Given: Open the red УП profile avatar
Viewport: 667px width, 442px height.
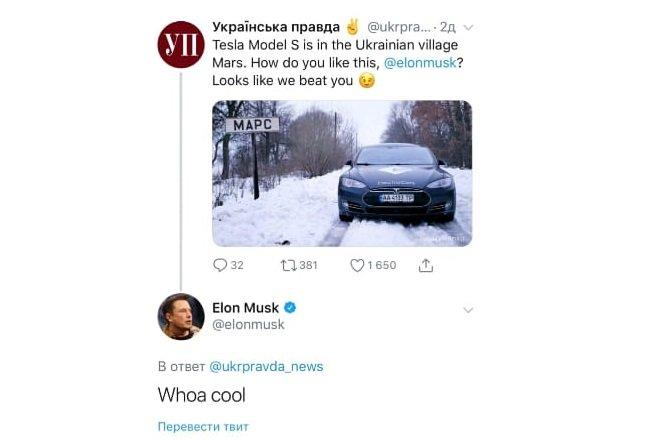Looking at the screenshot, I should [x=181, y=44].
